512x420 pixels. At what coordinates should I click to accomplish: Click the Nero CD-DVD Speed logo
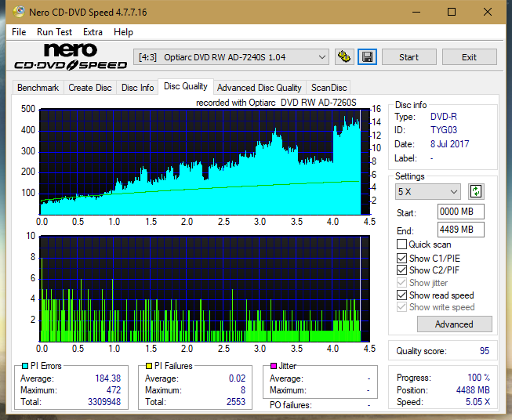pos(71,56)
